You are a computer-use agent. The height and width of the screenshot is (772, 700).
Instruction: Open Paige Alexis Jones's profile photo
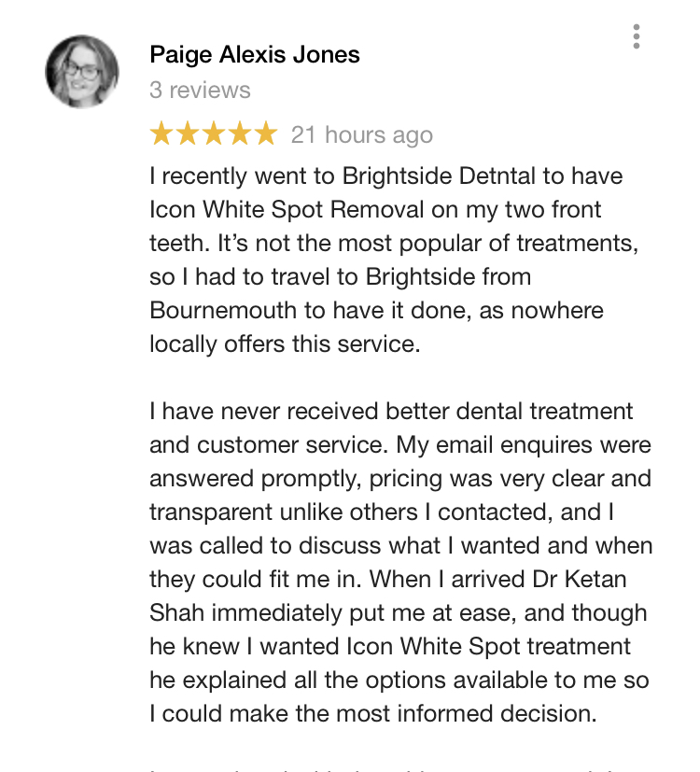click(x=82, y=71)
